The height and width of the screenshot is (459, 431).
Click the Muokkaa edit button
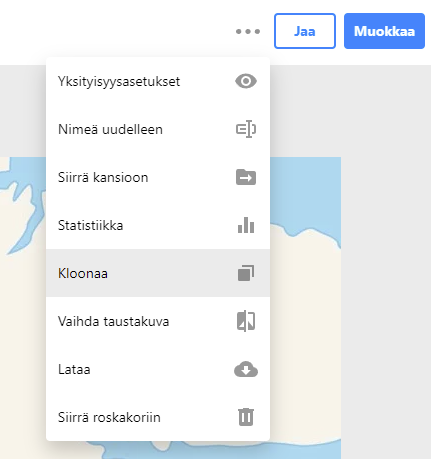point(384,31)
